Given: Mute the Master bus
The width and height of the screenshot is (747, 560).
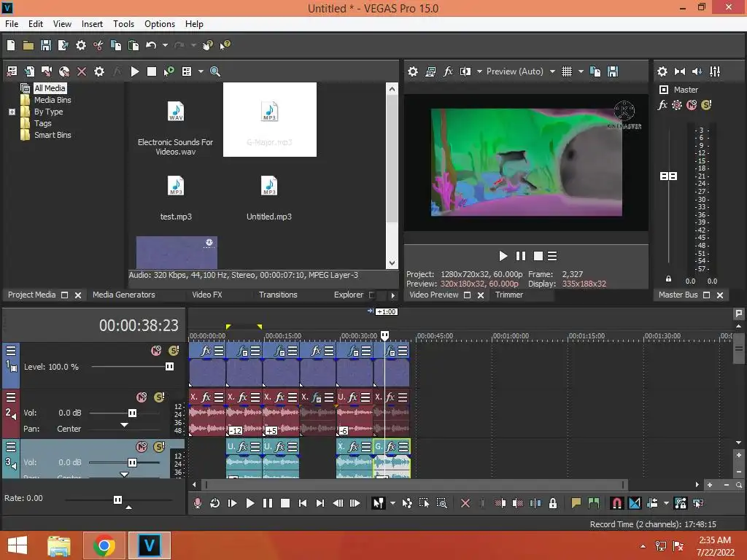Looking at the screenshot, I should point(692,105).
